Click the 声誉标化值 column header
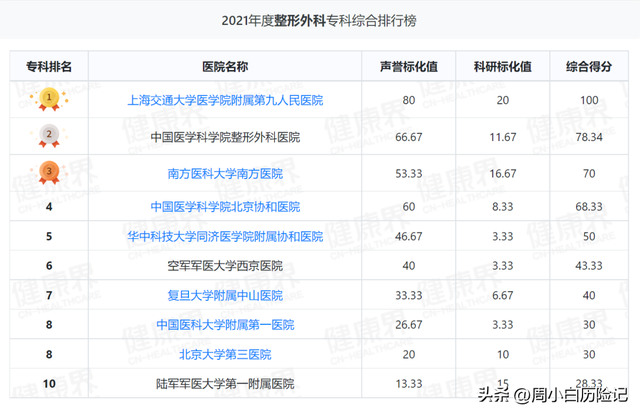Screen dimensions: 640x415 (409, 67)
